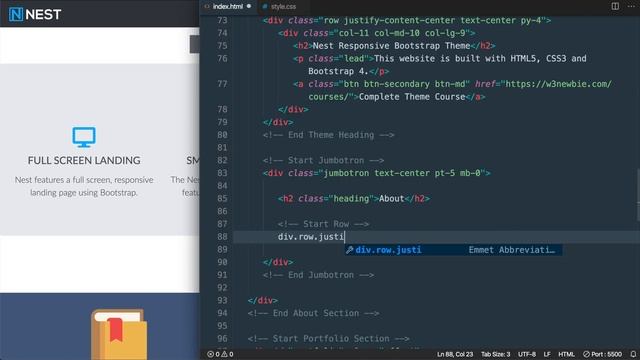
Task: Open the editor more actions ellipsis menu
Action: 631,6
